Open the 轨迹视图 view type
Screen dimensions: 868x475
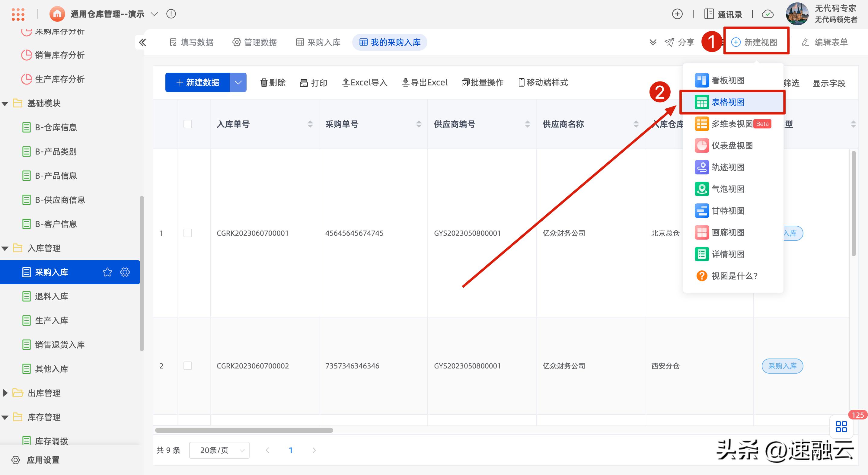728,167
